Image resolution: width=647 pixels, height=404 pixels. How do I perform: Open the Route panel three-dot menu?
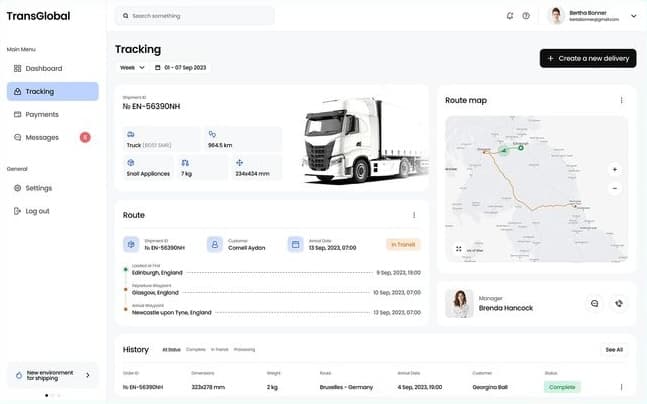pyautogui.click(x=414, y=215)
